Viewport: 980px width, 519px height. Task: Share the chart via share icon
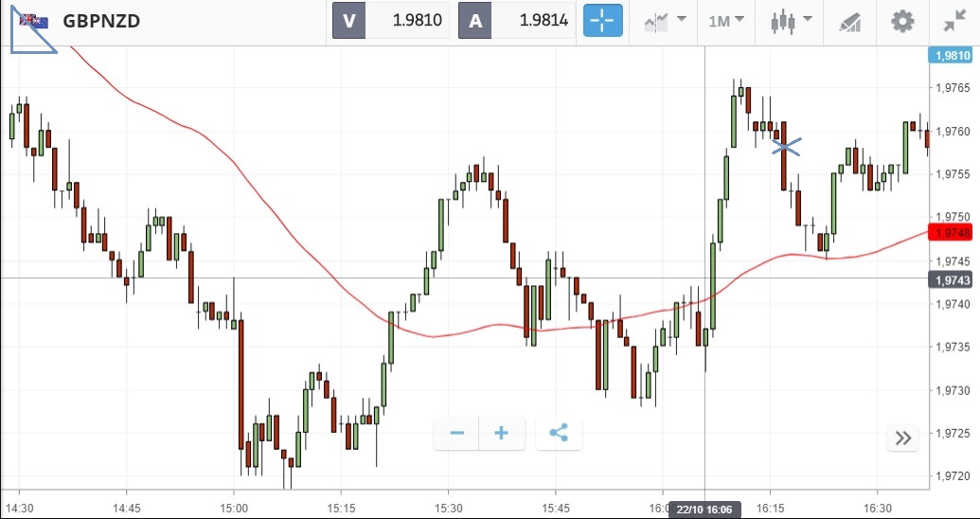[559, 433]
